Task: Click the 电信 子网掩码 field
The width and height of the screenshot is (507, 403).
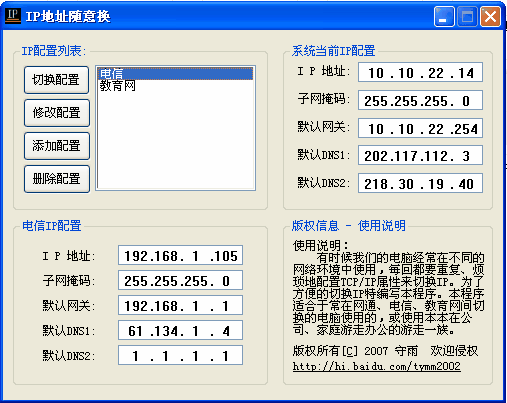Action: pyautogui.click(x=180, y=280)
